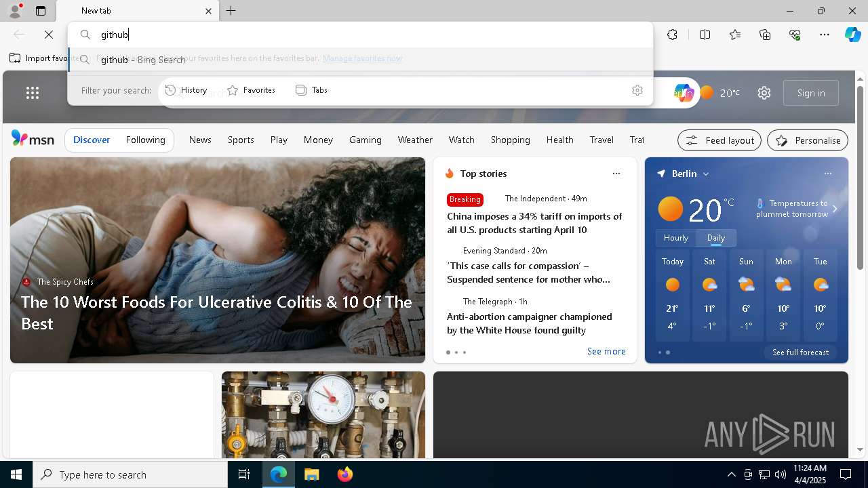
Task: Filter search by History
Action: [186, 90]
